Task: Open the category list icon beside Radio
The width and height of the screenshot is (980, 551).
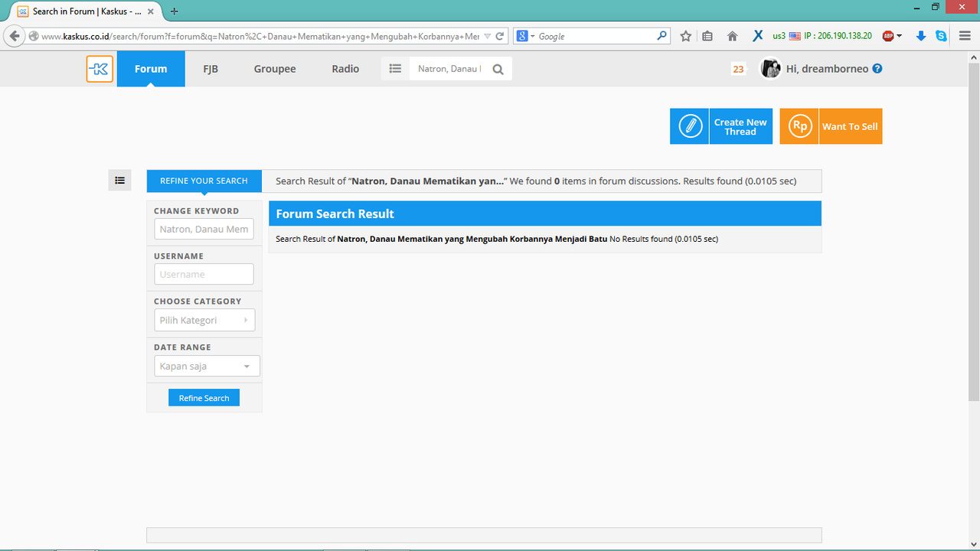Action: click(x=395, y=69)
